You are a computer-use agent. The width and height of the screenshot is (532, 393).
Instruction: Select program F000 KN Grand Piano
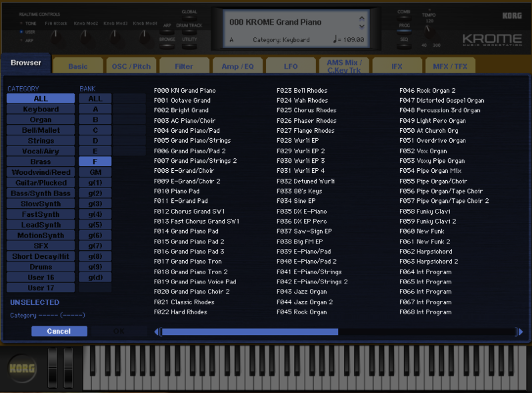tap(185, 90)
